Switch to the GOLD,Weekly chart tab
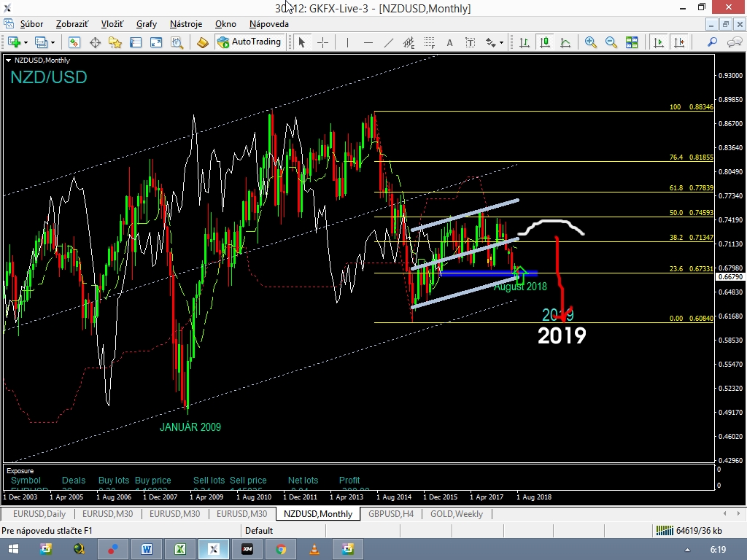 point(457,514)
